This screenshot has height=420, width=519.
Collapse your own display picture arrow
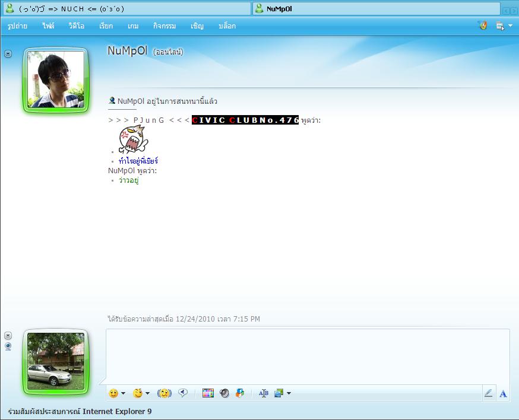[x=8, y=336]
